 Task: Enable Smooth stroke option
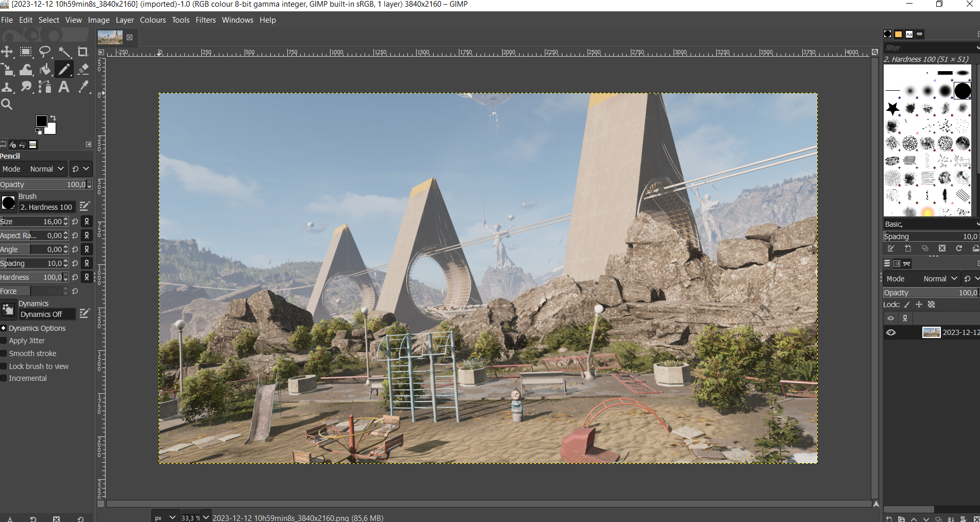pos(4,353)
